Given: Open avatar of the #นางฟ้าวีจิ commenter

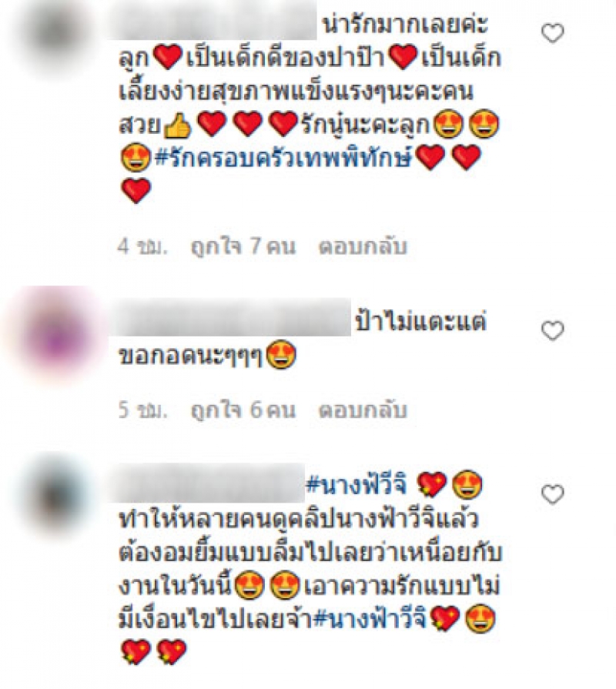Looking at the screenshot, I should (57, 494).
